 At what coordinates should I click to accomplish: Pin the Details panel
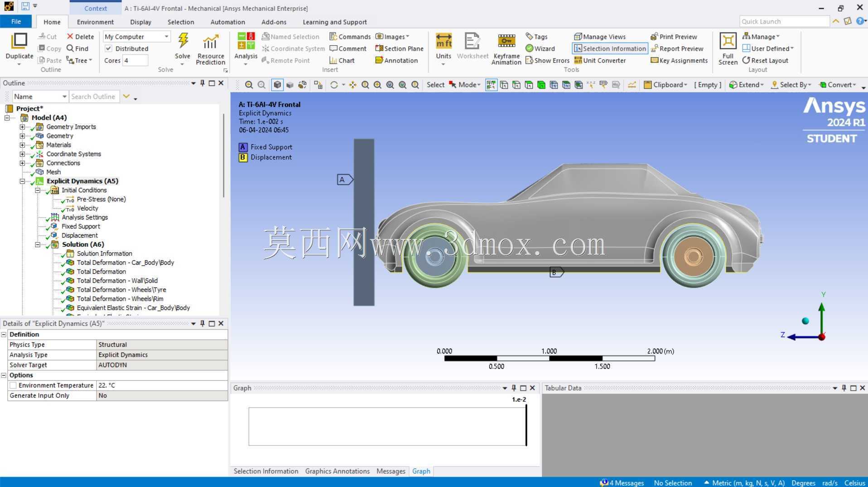[x=203, y=323]
